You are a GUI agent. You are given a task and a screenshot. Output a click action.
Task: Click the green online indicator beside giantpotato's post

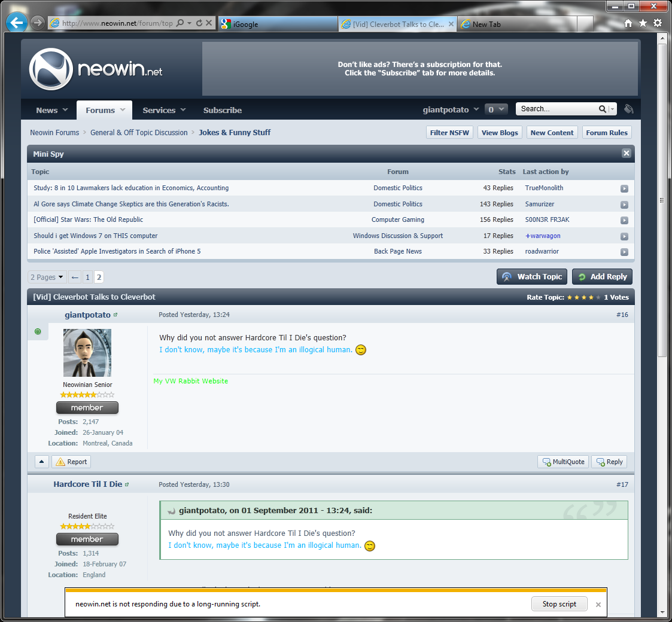coord(38,331)
